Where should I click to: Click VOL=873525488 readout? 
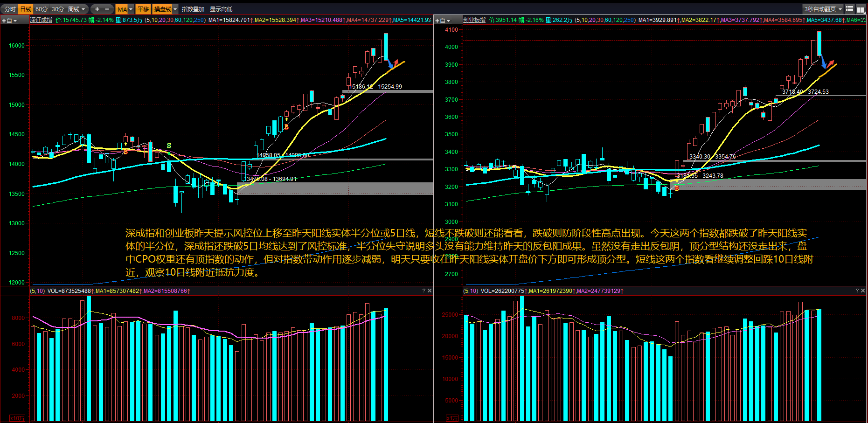click(70, 291)
